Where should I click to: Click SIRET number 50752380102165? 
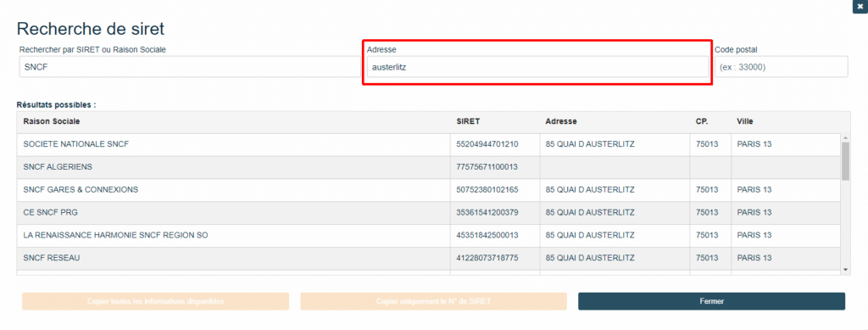(x=487, y=190)
